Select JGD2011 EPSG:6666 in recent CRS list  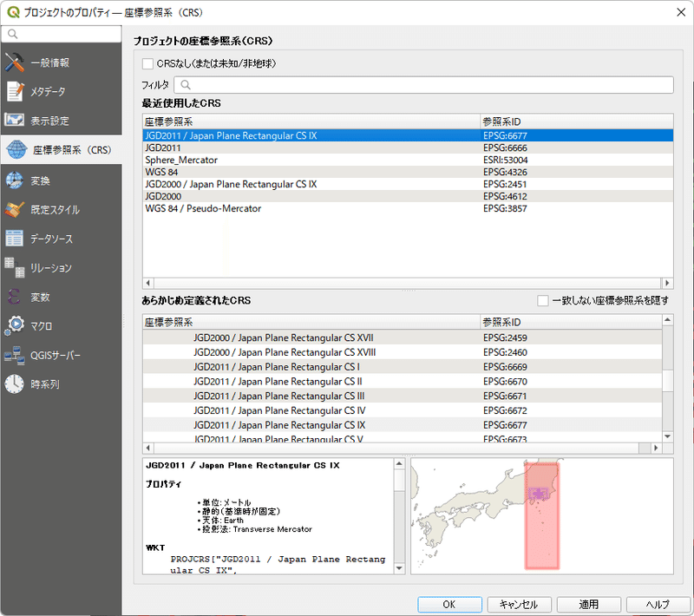pos(408,147)
